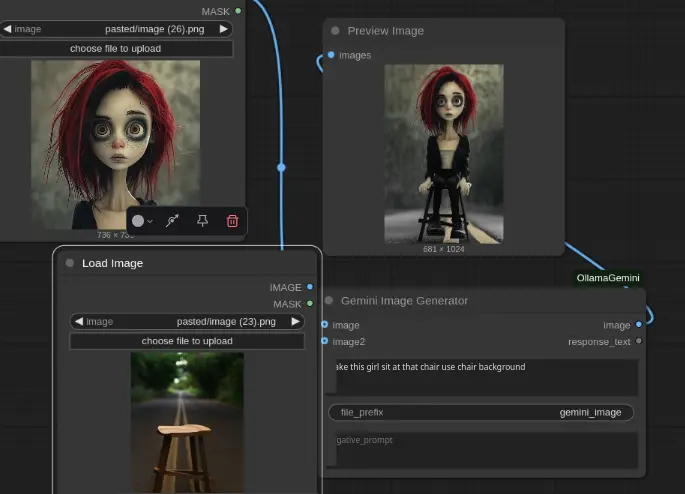The image size is (685, 494).
Task: Collapse the Gemini Image Generator node
Action: coord(329,301)
